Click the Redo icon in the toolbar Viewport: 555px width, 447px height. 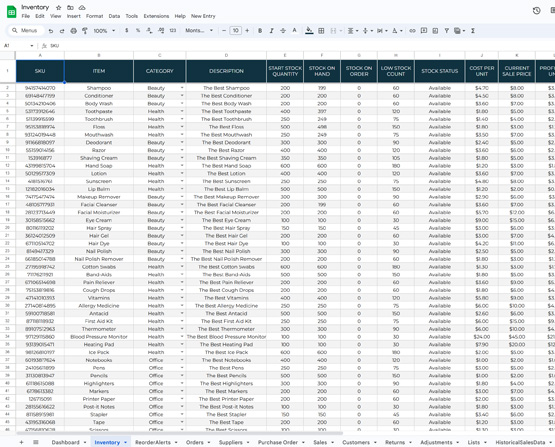(62, 31)
